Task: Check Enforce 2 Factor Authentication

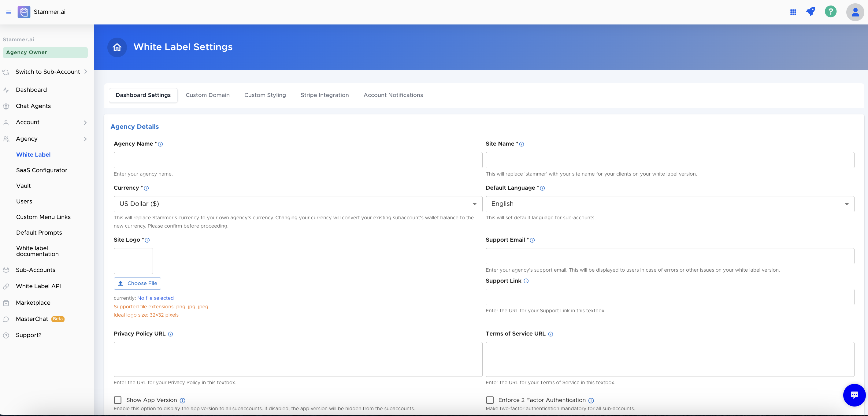Action: (490, 400)
